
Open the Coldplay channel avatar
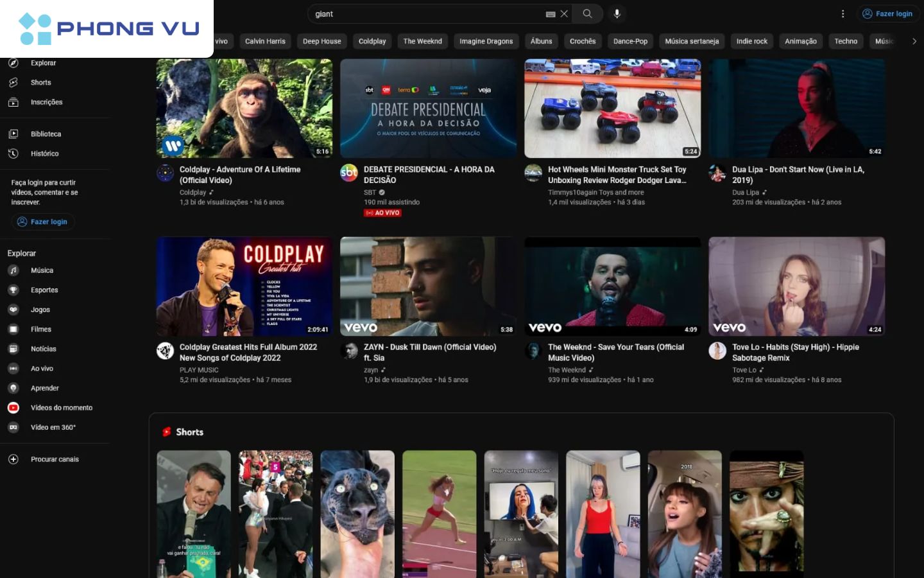[165, 173]
